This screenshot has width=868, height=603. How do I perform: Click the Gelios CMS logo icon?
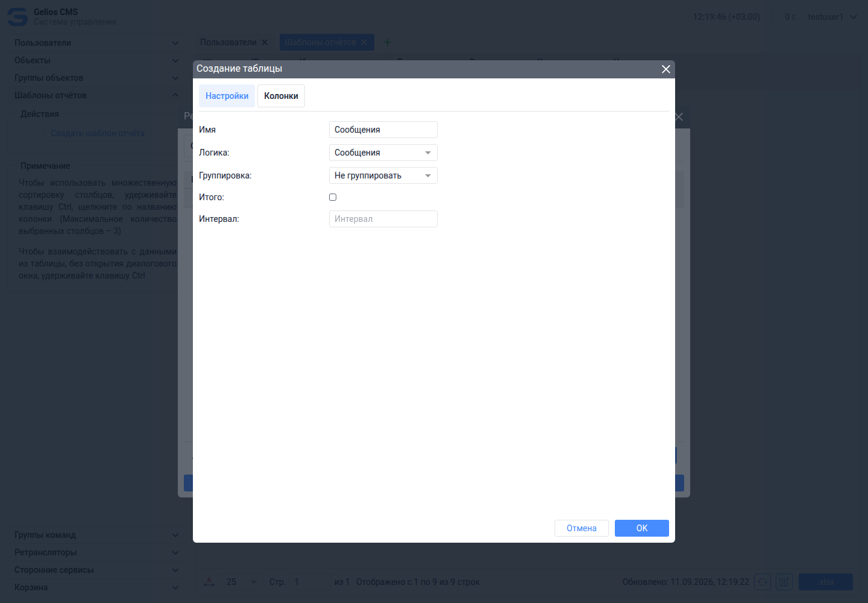coord(17,17)
